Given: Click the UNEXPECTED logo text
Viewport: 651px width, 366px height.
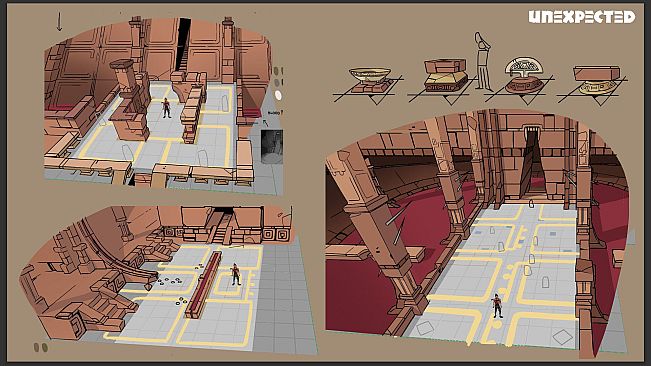Looking at the screenshot, I should click(582, 17).
